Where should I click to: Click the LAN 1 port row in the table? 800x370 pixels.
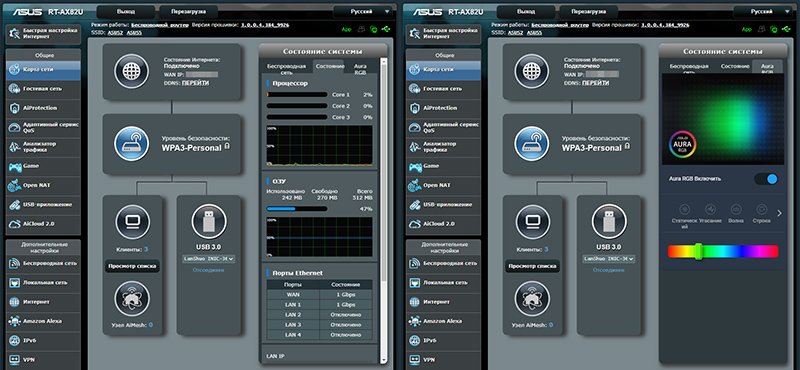coord(319,305)
